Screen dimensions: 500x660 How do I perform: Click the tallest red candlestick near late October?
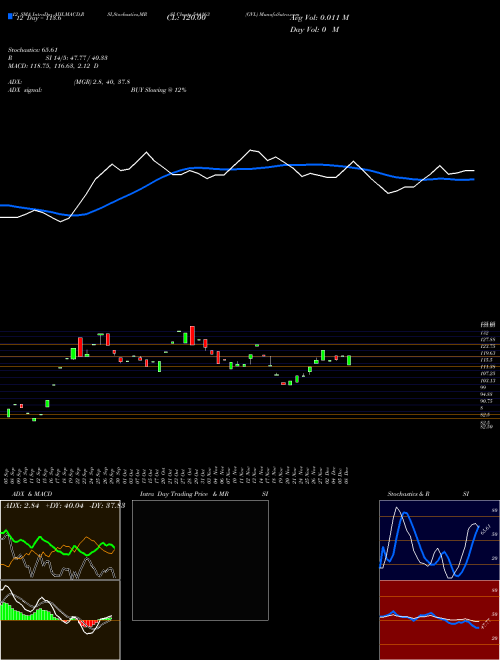tap(192, 335)
